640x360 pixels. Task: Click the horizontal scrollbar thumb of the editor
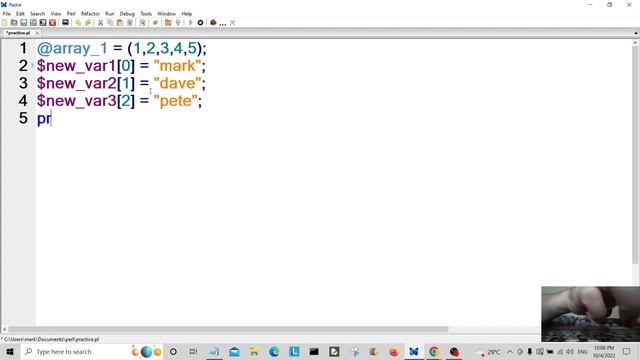pos(228,329)
